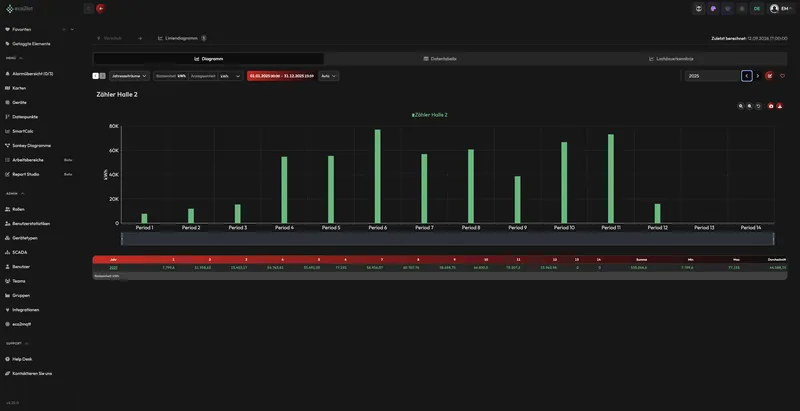Toggle the grey theme icon in header
Image resolution: width=800 pixels, height=411 pixels.
[742, 9]
